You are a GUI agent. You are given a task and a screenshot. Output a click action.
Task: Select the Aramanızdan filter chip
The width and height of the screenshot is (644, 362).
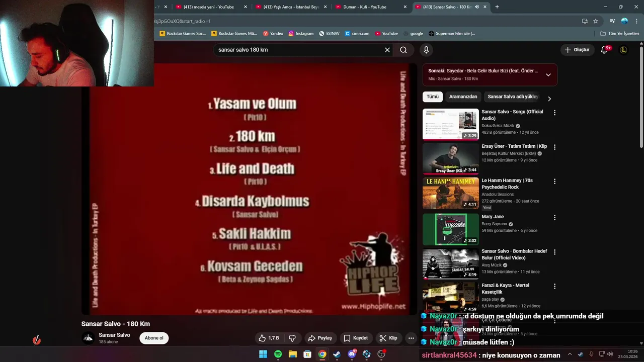[463, 97]
